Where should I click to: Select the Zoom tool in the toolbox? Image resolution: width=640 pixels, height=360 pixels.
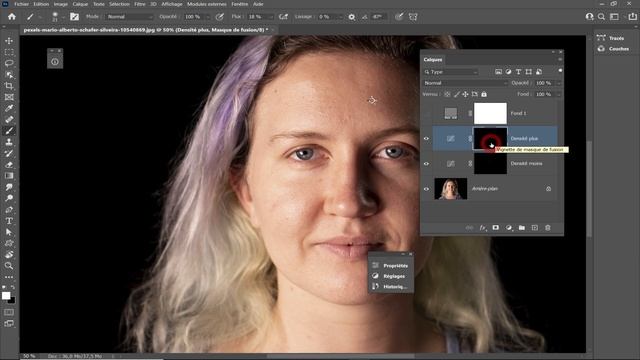click(9, 266)
